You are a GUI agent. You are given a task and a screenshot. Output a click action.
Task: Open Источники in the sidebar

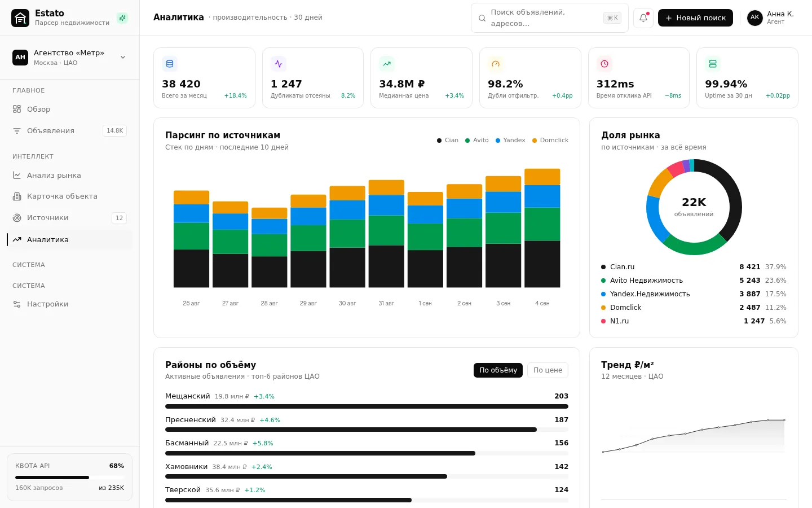[x=70, y=218]
